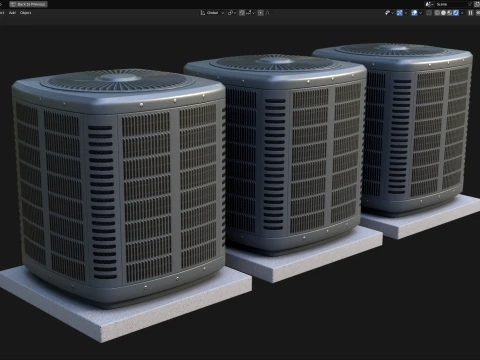Open object types visibility dropdown

389,13
